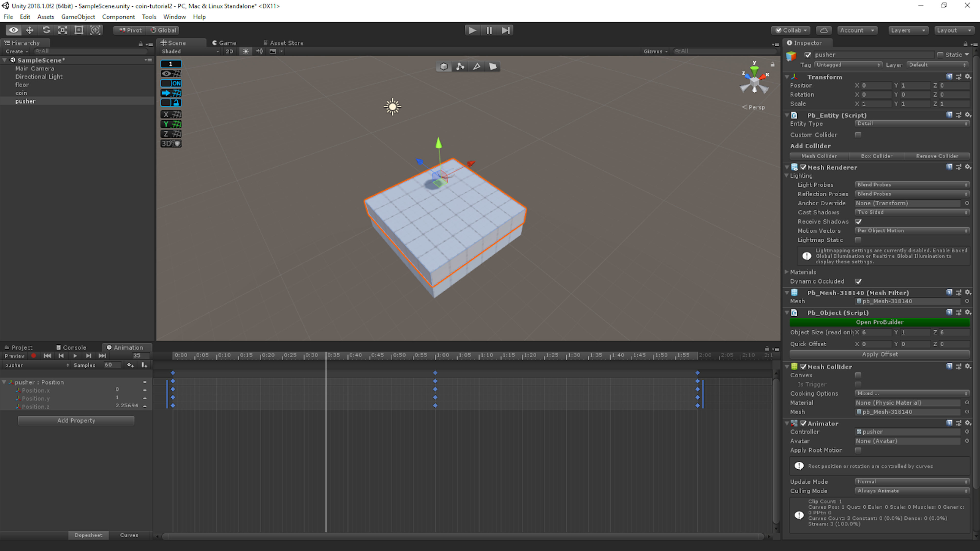
Task: Set ProGrids 3D perspective grid
Action: 171,143
